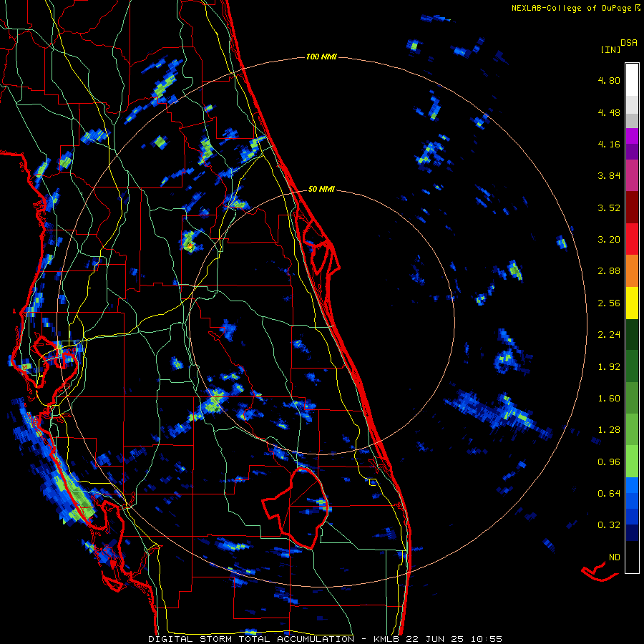Pick the orange legend swatch
644x644 pixels.
point(632,271)
